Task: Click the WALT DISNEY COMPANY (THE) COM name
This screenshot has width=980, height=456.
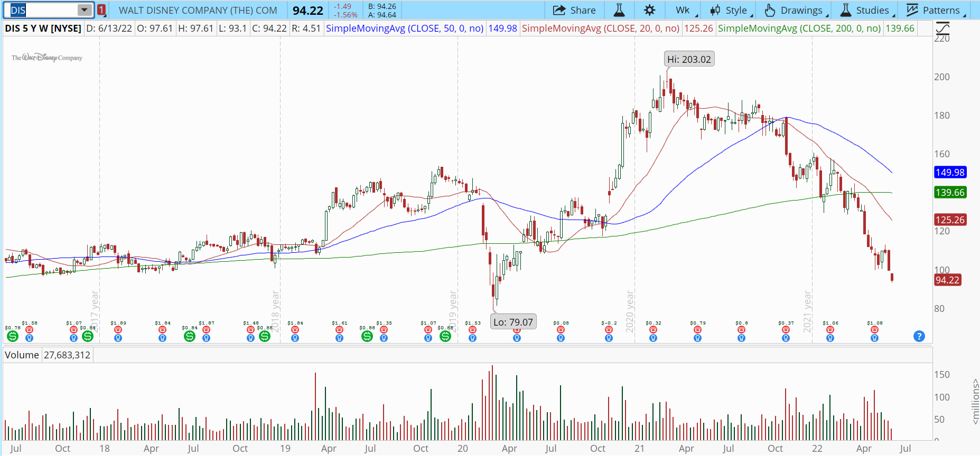Action: pos(198,11)
